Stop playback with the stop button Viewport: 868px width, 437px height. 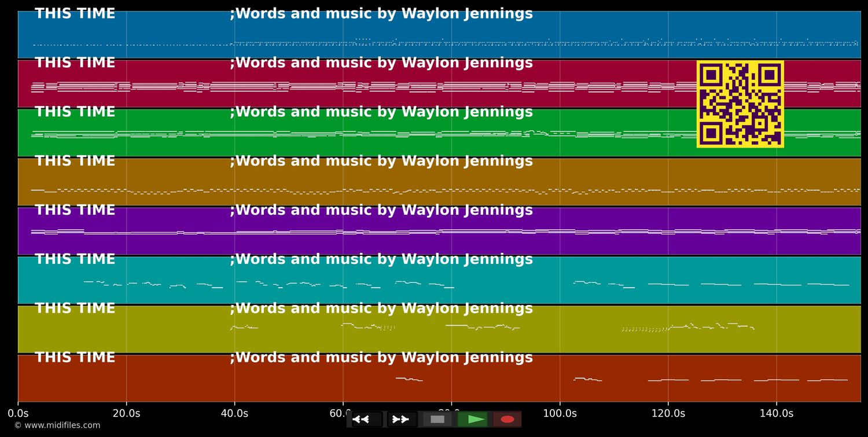coord(437,420)
